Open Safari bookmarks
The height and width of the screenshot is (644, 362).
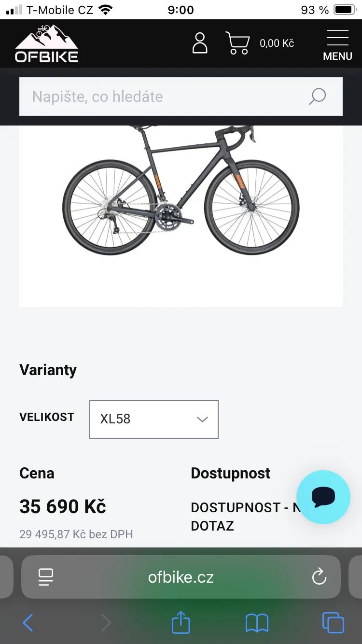(x=257, y=623)
